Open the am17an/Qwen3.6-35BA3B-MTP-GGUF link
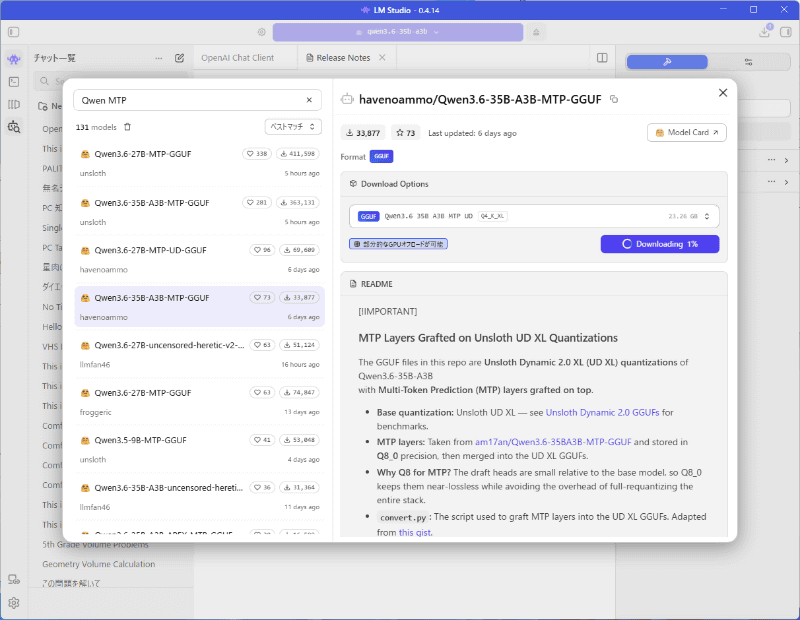This screenshot has height=620, width=800. (553, 442)
